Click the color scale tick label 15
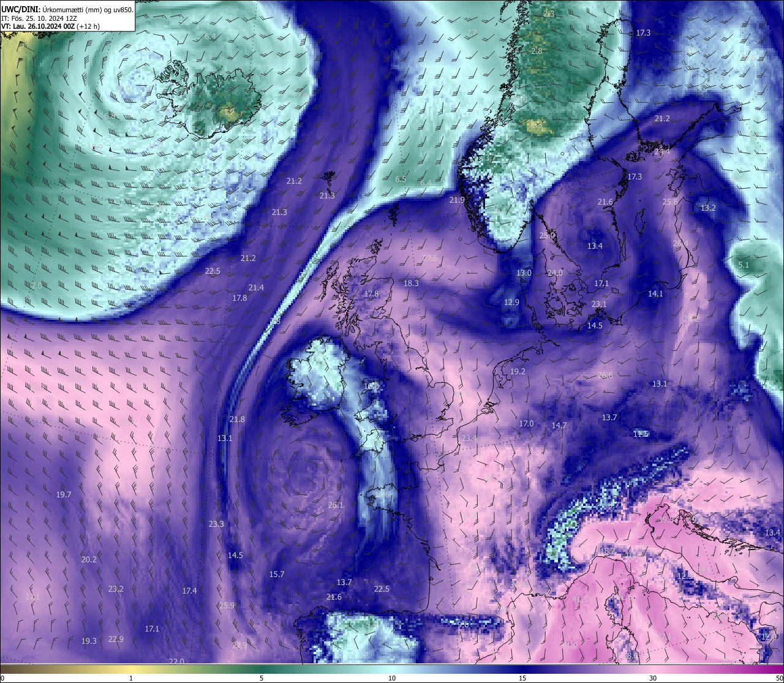Screen dimensions: 784x683 (x=522, y=678)
